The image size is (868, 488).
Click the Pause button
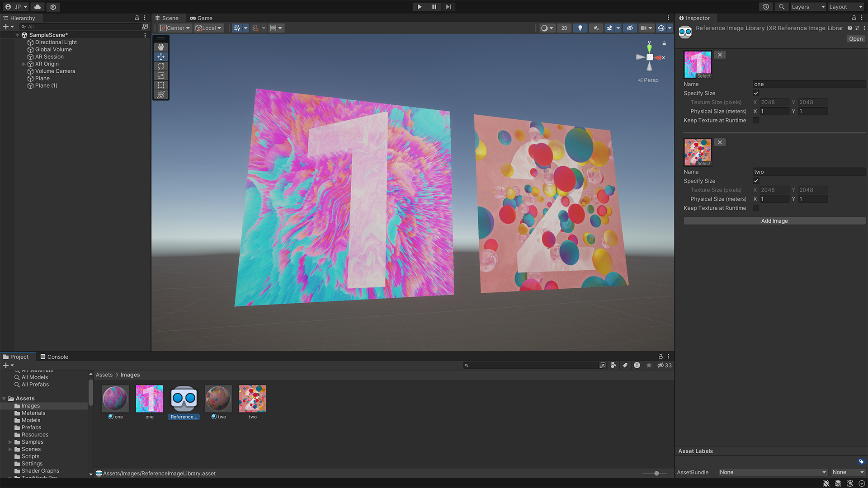tap(434, 7)
